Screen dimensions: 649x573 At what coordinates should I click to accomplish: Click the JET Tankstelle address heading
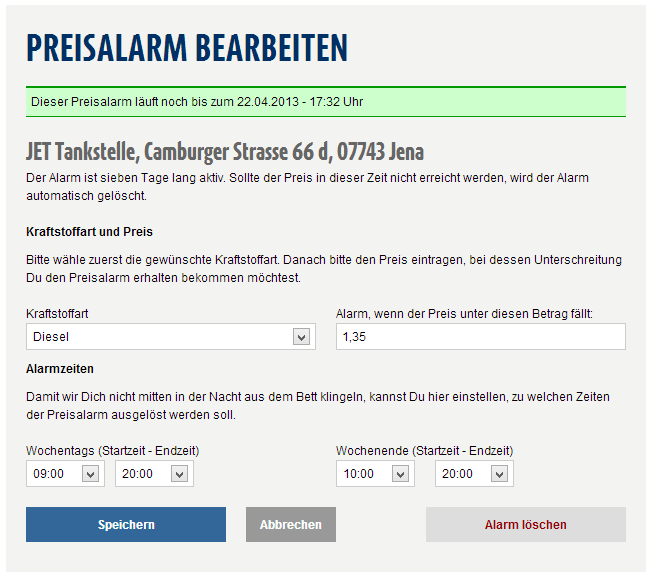coord(225,152)
